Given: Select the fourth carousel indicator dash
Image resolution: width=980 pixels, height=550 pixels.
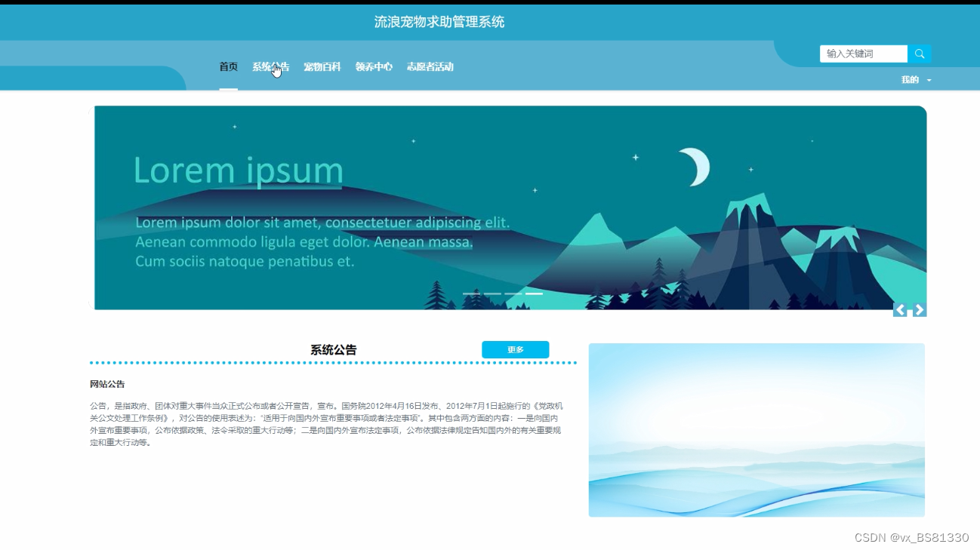Looking at the screenshot, I should (535, 293).
